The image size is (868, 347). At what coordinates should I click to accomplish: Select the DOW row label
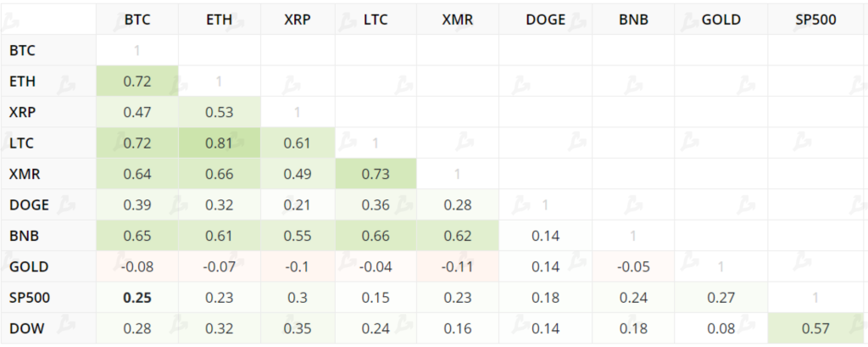coord(25,328)
